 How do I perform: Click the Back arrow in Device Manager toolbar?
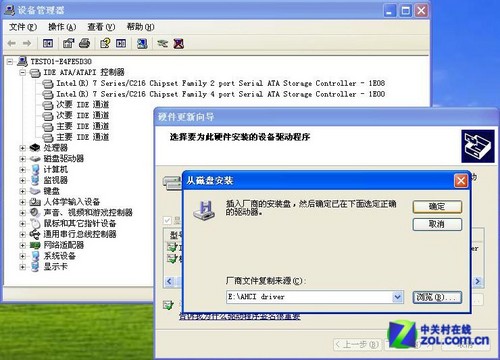pyautogui.click(x=12, y=43)
